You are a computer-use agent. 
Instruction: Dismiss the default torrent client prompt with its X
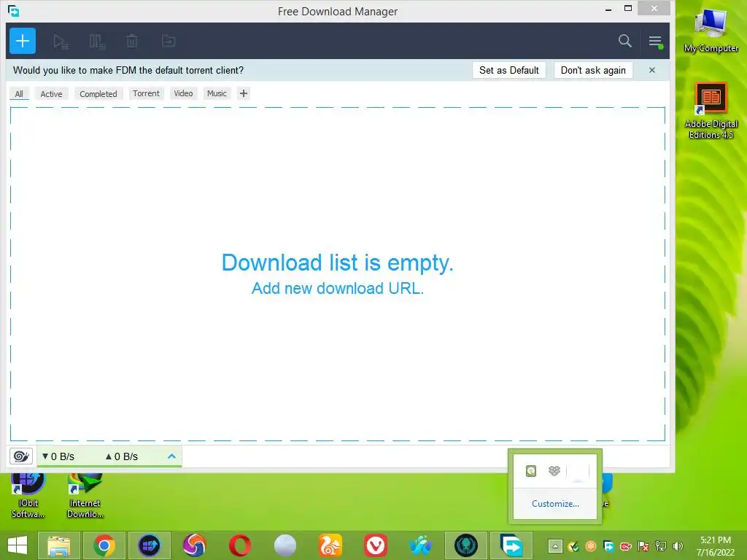(x=652, y=70)
